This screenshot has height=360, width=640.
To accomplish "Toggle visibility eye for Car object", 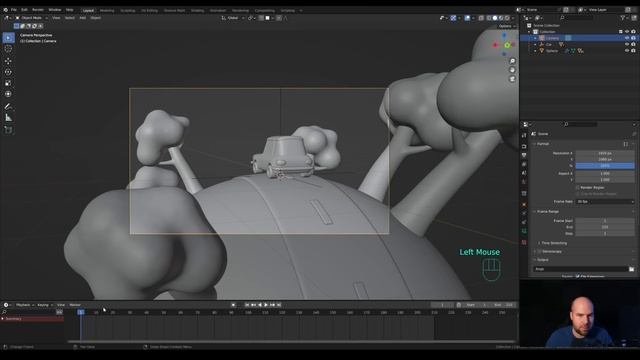I will [x=627, y=44].
